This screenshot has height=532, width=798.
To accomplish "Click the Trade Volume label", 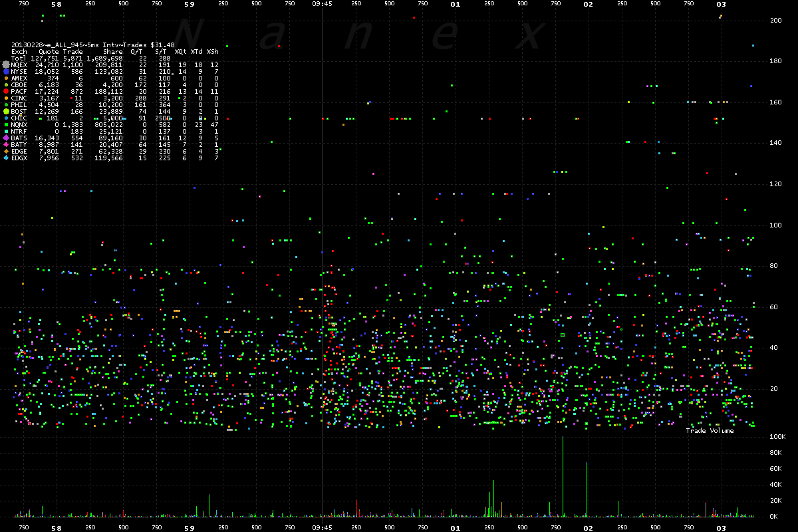I will click(x=710, y=431).
